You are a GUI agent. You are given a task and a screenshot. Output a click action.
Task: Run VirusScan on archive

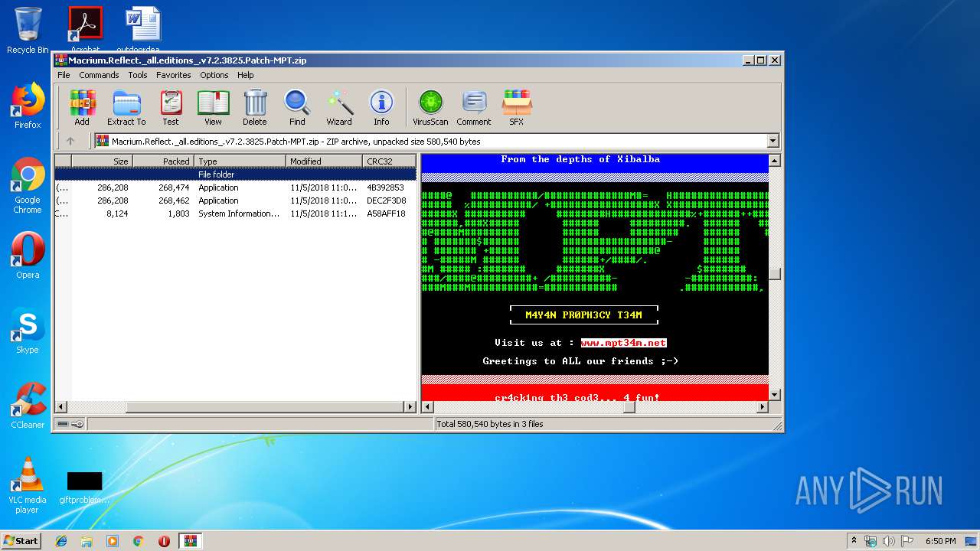[430, 107]
